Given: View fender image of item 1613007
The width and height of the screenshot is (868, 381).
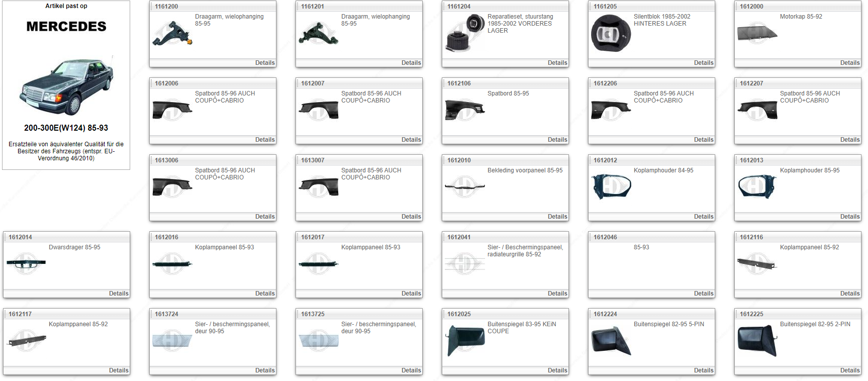Looking at the screenshot, I should coord(319,187).
